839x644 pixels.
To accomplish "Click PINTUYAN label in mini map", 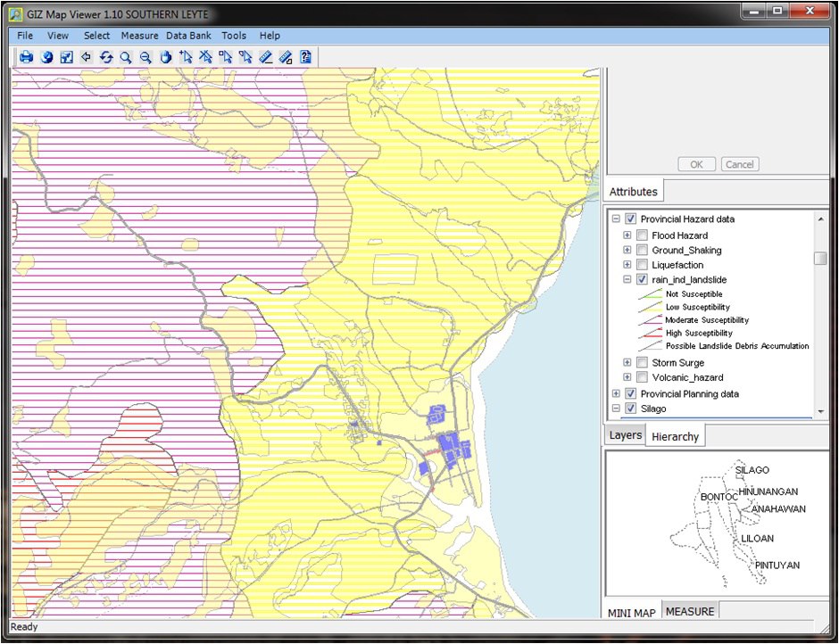I will 777,565.
